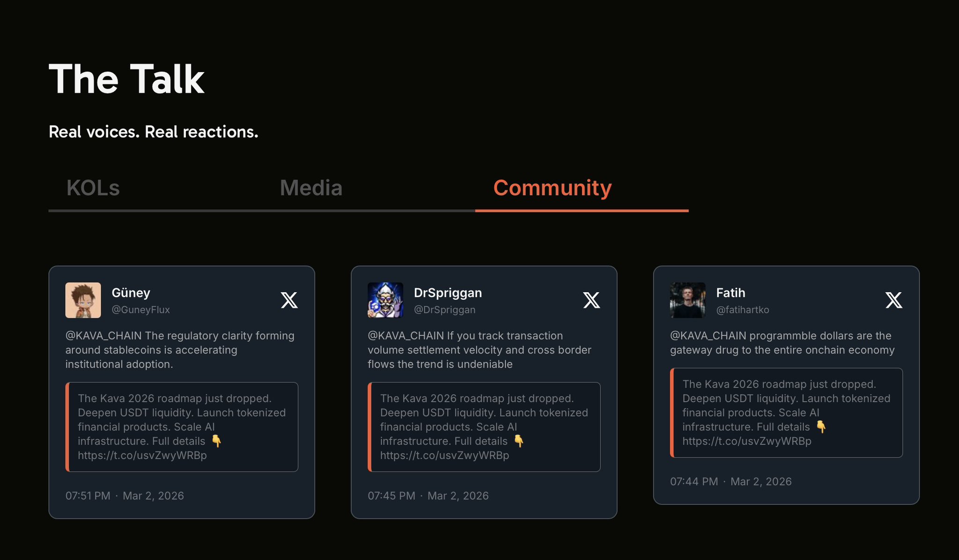Screen dimensions: 959x560
Task: Switch to the Media tab
Action: pos(311,188)
